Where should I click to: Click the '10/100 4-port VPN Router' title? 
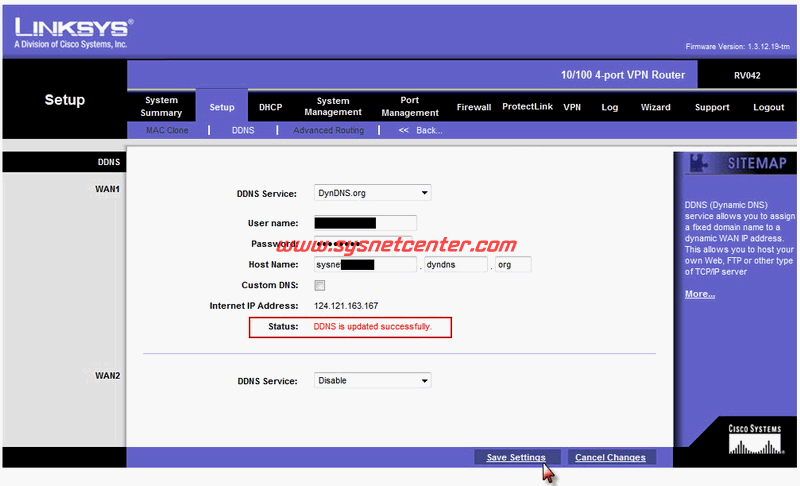[x=623, y=75]
